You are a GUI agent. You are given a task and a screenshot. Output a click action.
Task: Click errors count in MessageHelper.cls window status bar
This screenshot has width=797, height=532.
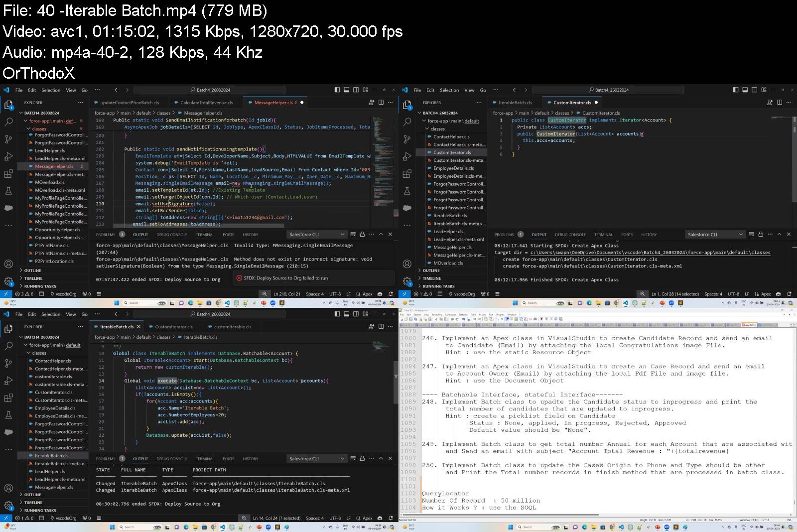coord(24,294)
